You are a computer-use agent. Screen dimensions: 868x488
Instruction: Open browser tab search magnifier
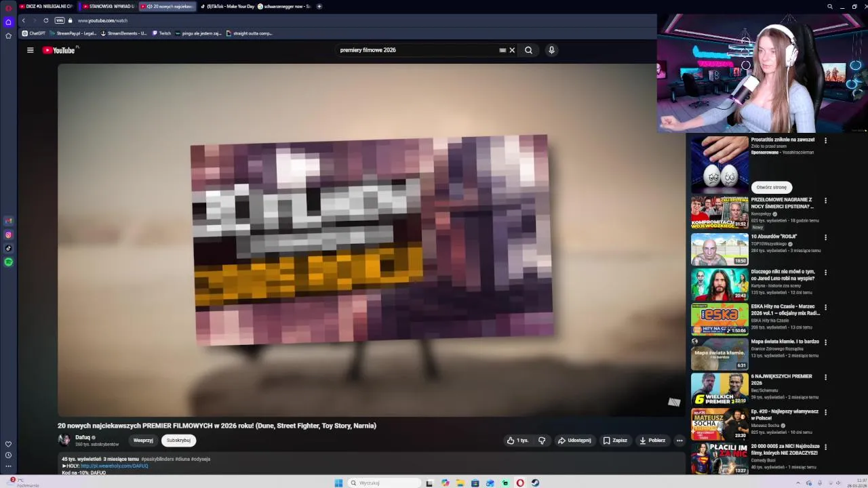830,6
